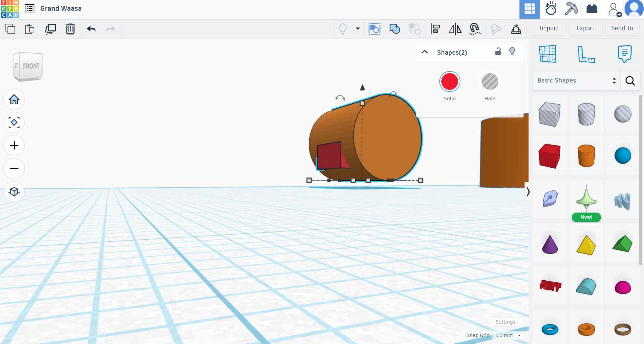This screenshot has width=644, height=344.
Task: Undo the last action
Action: pos(91,29)
